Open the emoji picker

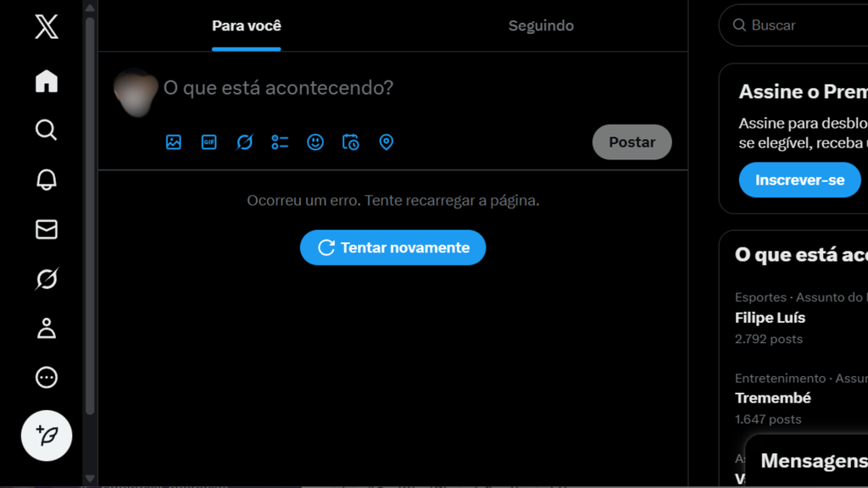pyautogui.click(x=315, y=142)
